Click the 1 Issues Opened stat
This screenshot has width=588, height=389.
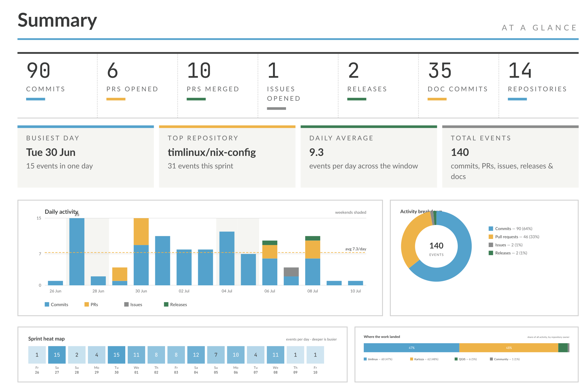tap(298, 86)
